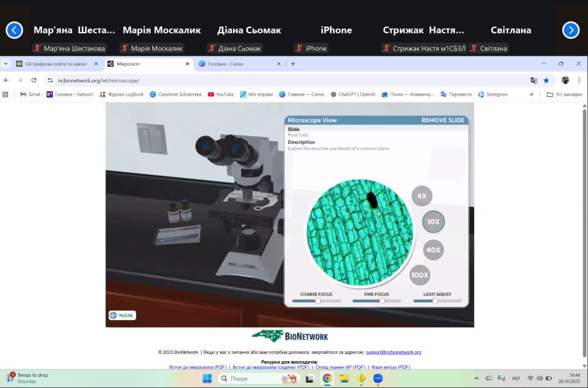This screenshot has height=388, width=588.
Task: Expand hidden bookmarks with double chevron
Action: (531, 94)
